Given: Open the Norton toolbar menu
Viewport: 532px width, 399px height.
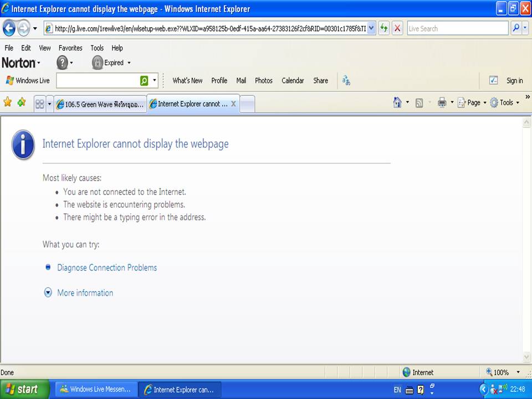Looking at the screenshot, I should click(21, 63).
